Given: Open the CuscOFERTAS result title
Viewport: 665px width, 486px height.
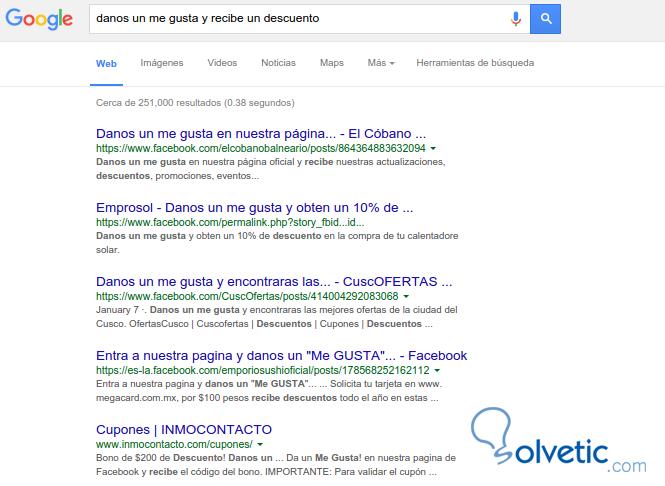Looking at the screenshot, I should [x=274, y=282].
